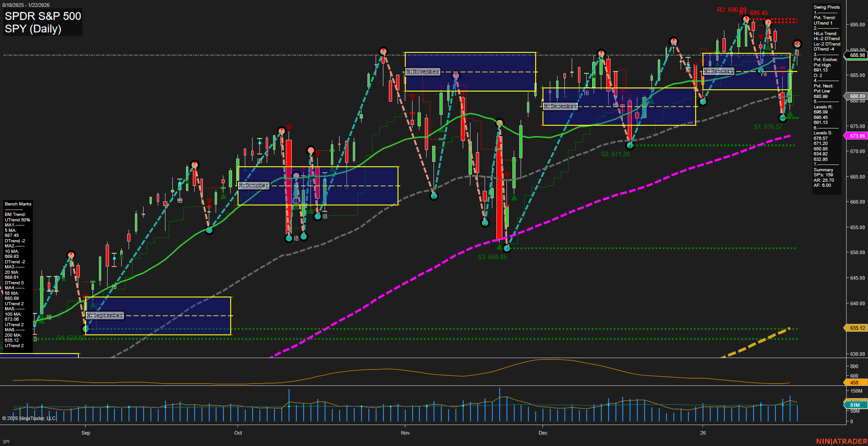Click the teal swing-low circle near S3 650.85

tap(507, 248)
